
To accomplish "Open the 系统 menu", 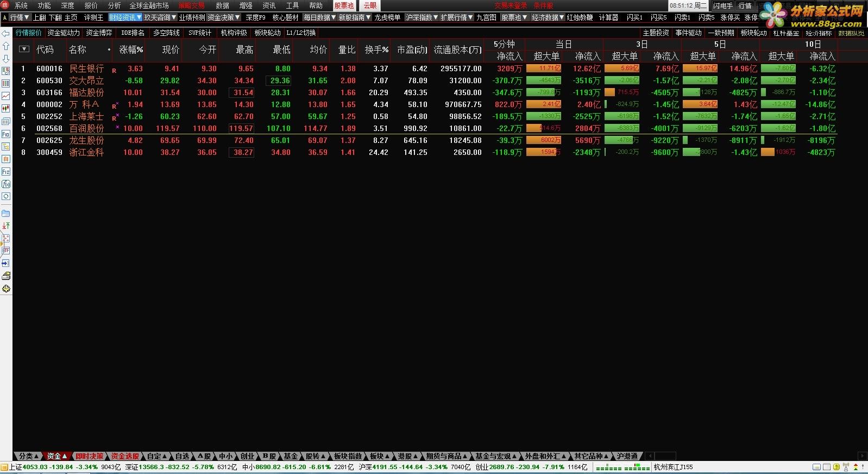I will pos(21,5).
